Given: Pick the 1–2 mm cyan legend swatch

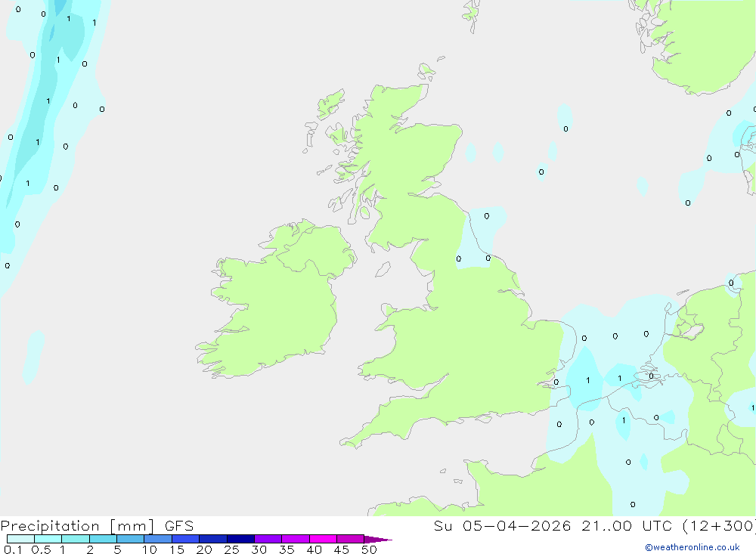Looking at the screenshot, I should click(76, 539).
